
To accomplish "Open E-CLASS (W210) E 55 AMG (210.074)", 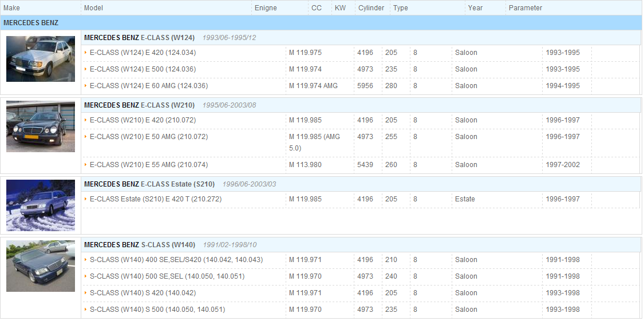I will [x=149, y=165].
